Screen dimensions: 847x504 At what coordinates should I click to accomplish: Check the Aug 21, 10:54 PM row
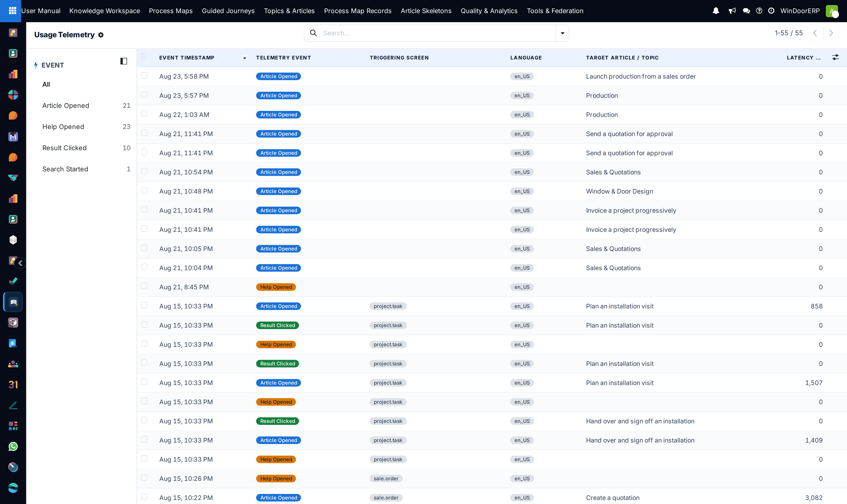144,171
